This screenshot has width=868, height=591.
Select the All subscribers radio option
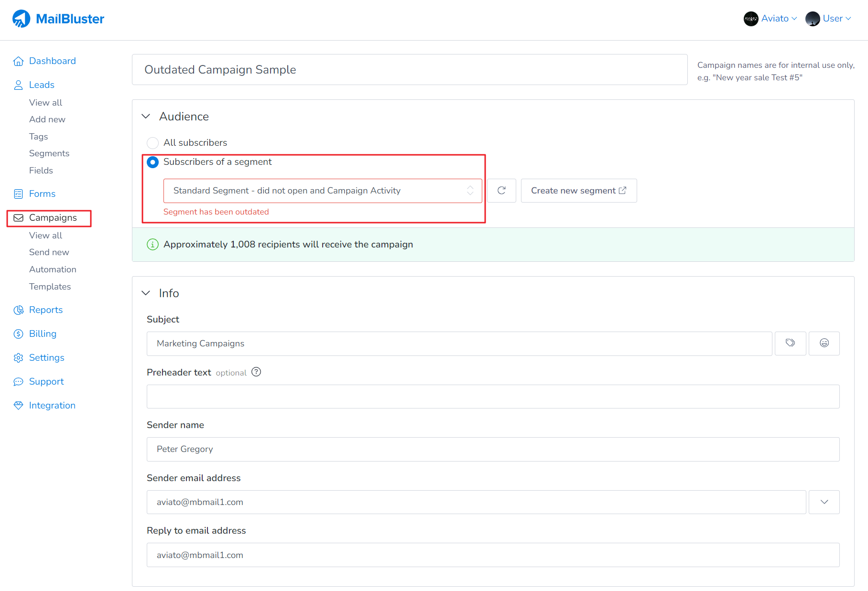click(152, 143)
